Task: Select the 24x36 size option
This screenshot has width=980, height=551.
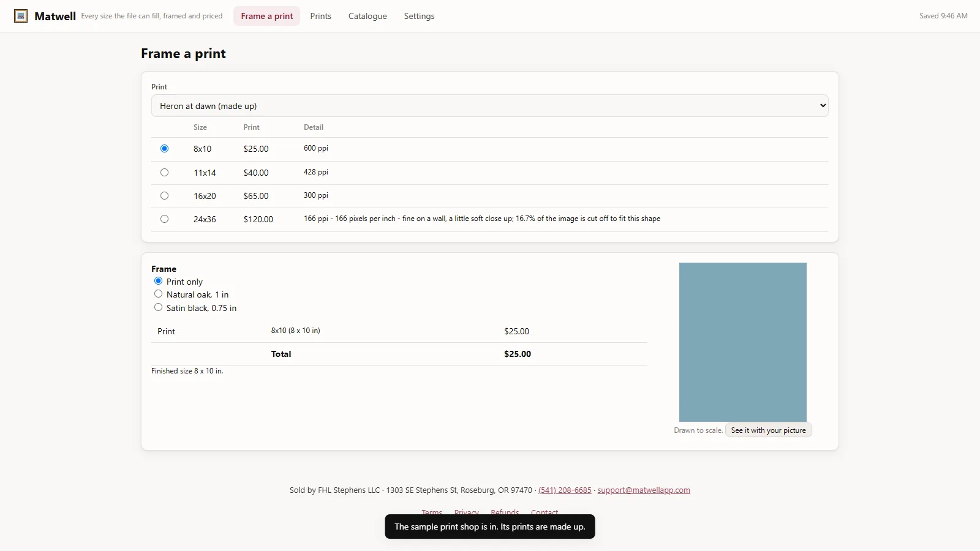Action: [164, 219]
